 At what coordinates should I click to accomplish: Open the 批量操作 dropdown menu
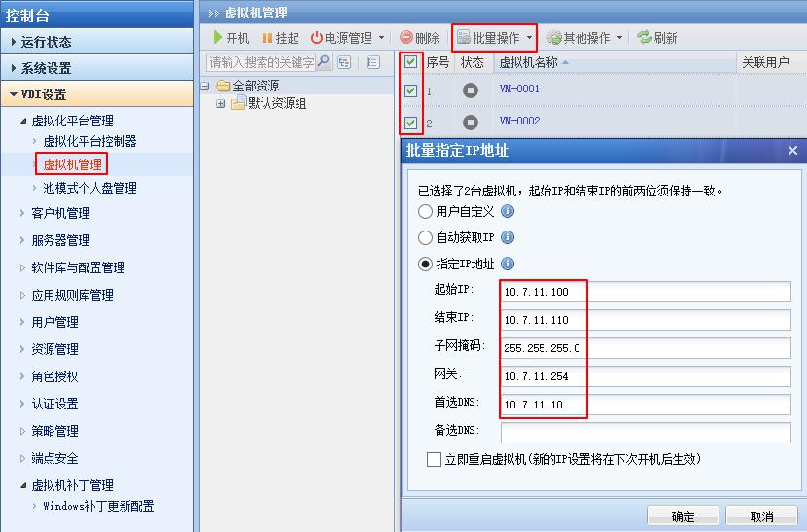tap(495, 38)
